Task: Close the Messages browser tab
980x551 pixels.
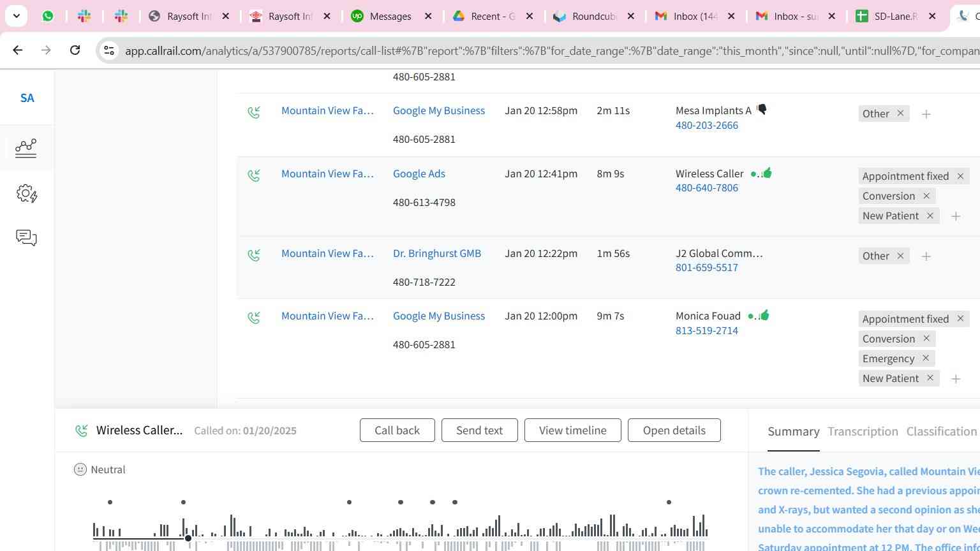Action: [428, 16]
